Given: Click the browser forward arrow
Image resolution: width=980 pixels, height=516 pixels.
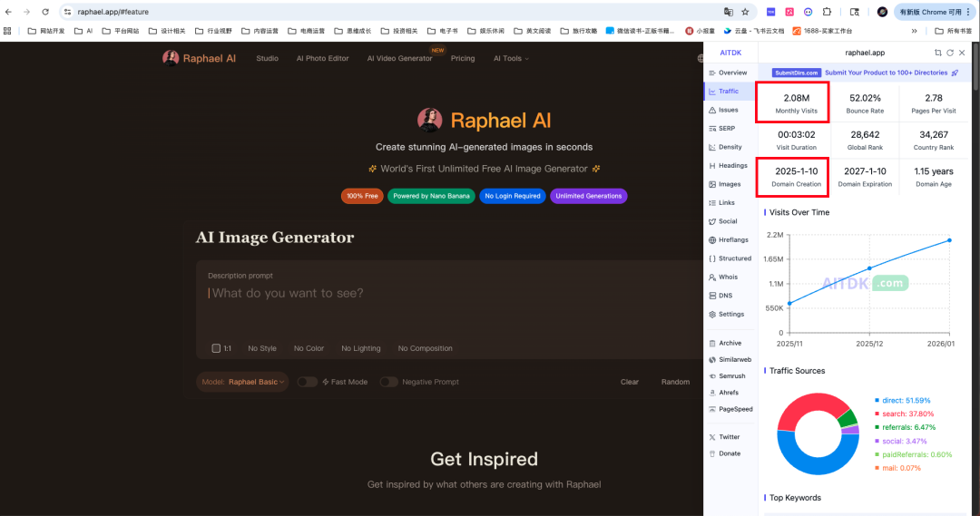Looking at the screenshot, I should tap(27, 12).
